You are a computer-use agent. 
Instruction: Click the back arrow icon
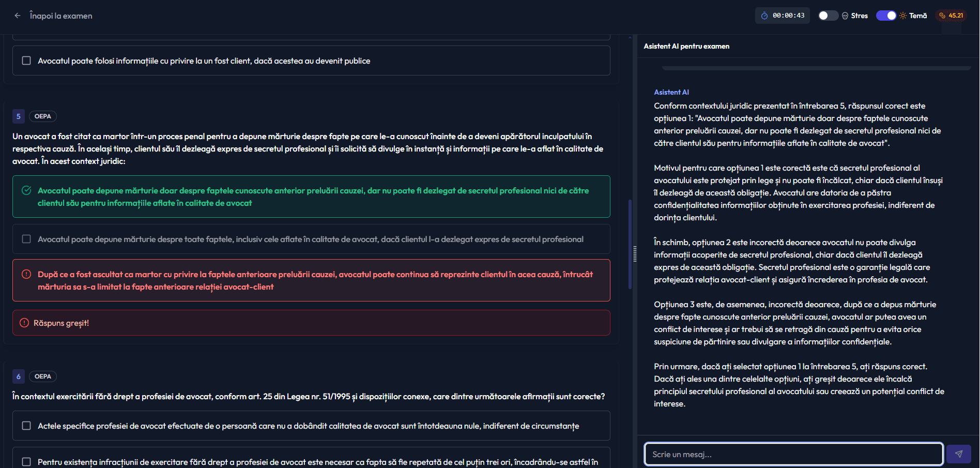tap(18, 16)
